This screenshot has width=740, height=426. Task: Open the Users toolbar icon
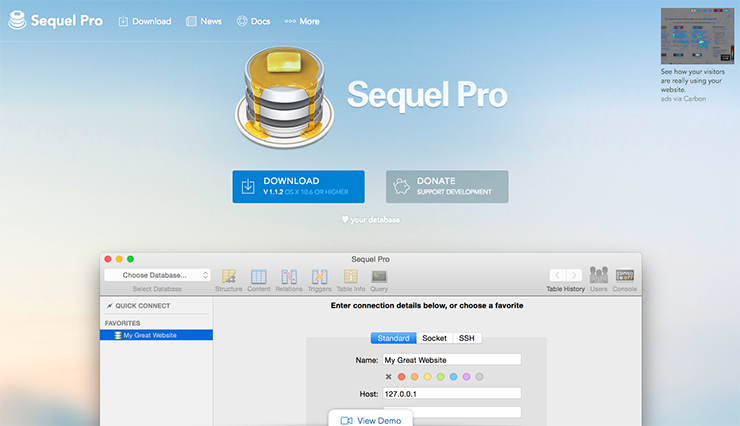598,279
